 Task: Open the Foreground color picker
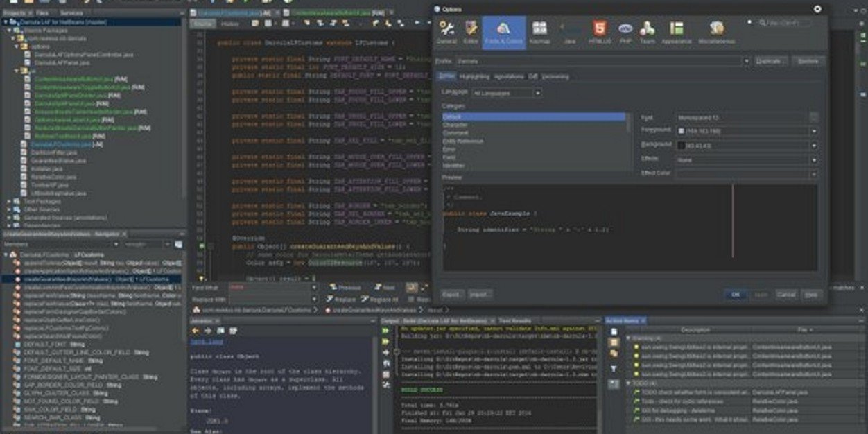click(x=747, y=131)
